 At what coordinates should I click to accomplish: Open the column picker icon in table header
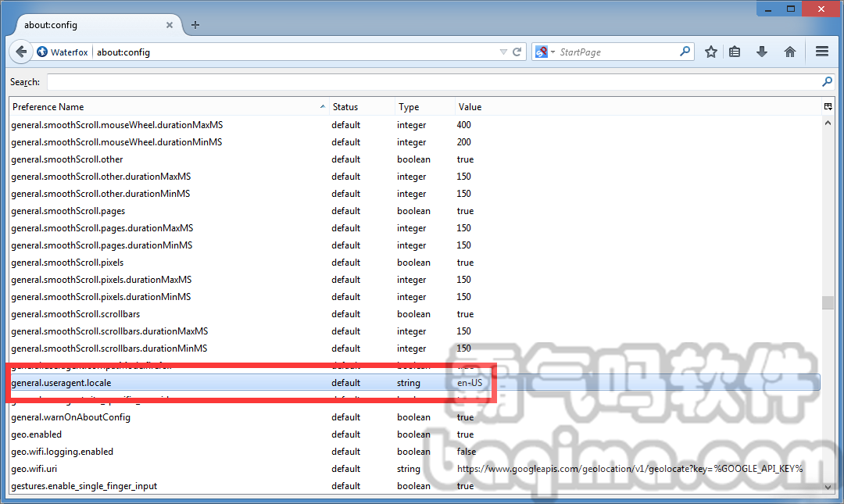click(x=828, y=106)
